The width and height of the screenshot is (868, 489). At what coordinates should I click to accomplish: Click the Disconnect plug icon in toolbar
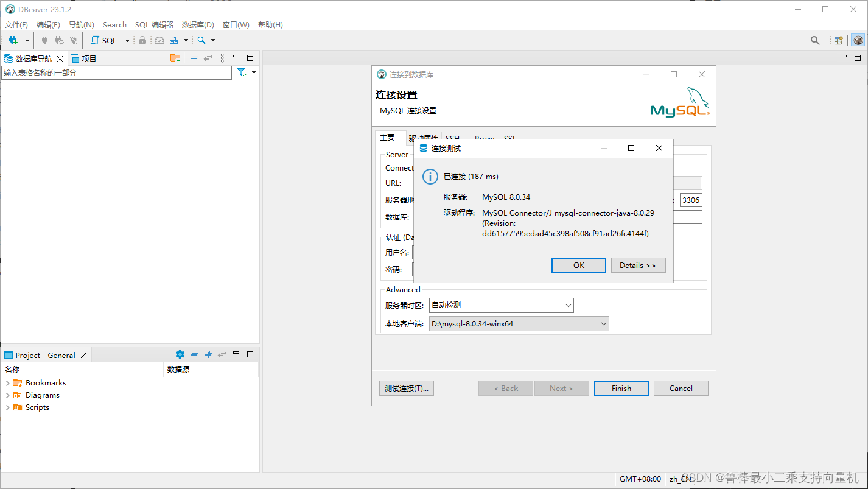[74, 40]
